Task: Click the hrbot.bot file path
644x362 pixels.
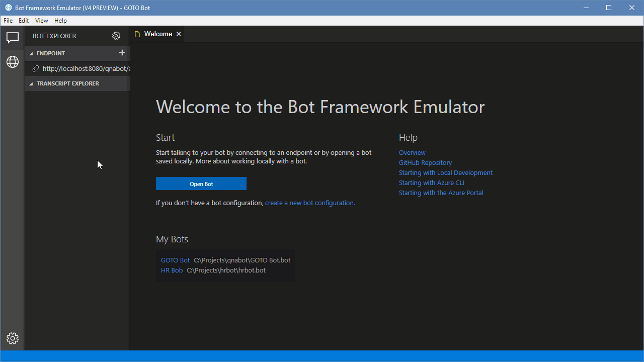Action: (x=226, y=270)
